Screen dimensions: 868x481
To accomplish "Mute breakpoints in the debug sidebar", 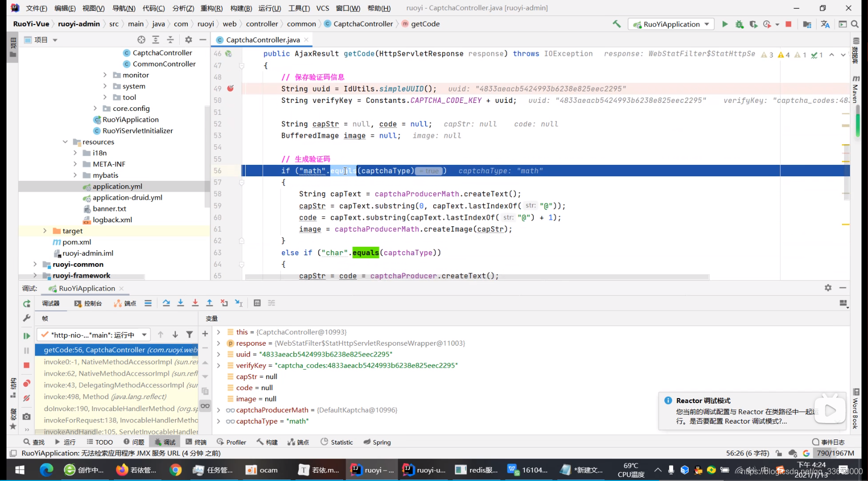I will pyautogui.click(x=26, y=398).
